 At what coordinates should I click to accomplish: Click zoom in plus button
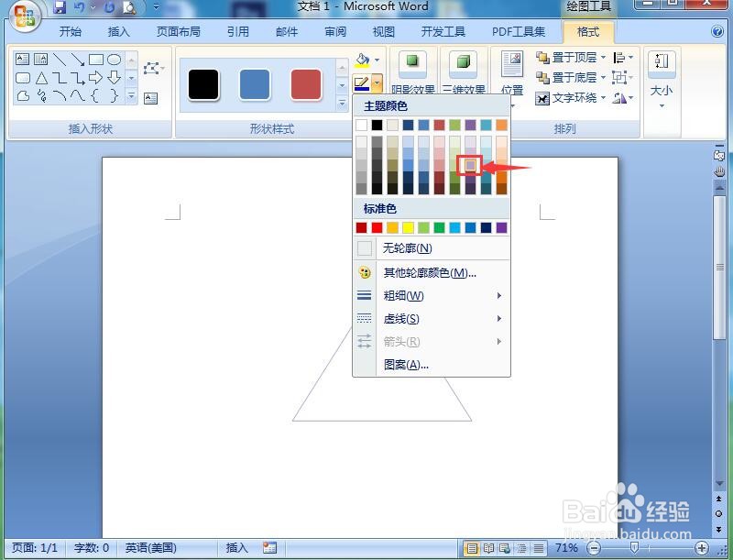pyautogui.click(x=701, y=548)
